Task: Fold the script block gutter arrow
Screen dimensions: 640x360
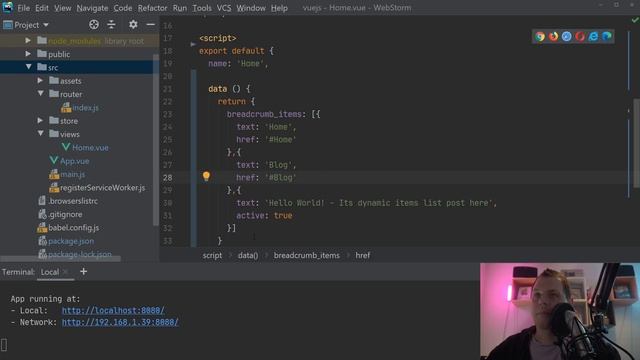Action: 193,44
